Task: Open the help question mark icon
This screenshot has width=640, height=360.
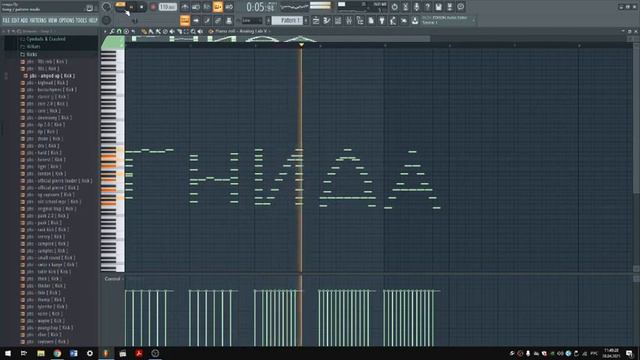Action: click(427, 7)
